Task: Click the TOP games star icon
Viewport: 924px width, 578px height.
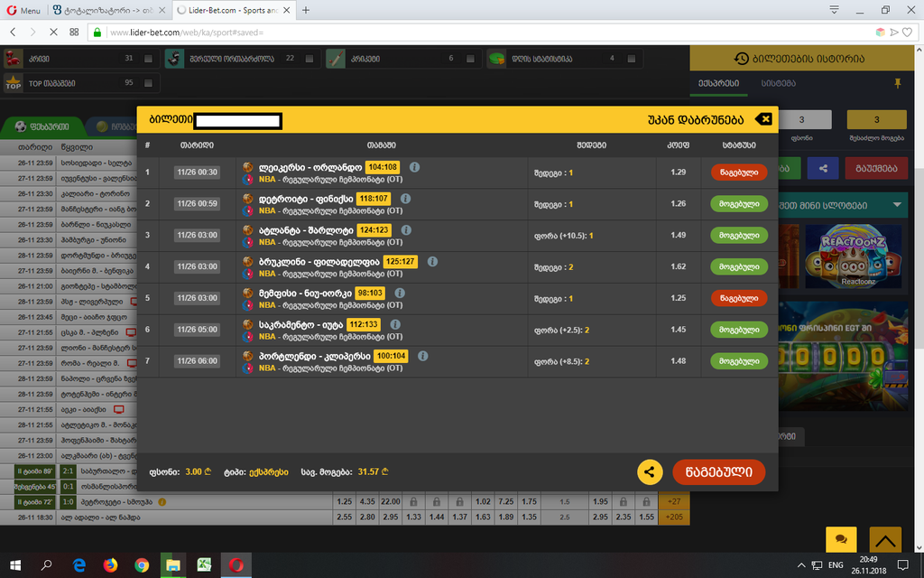Action: pos(14,83)
